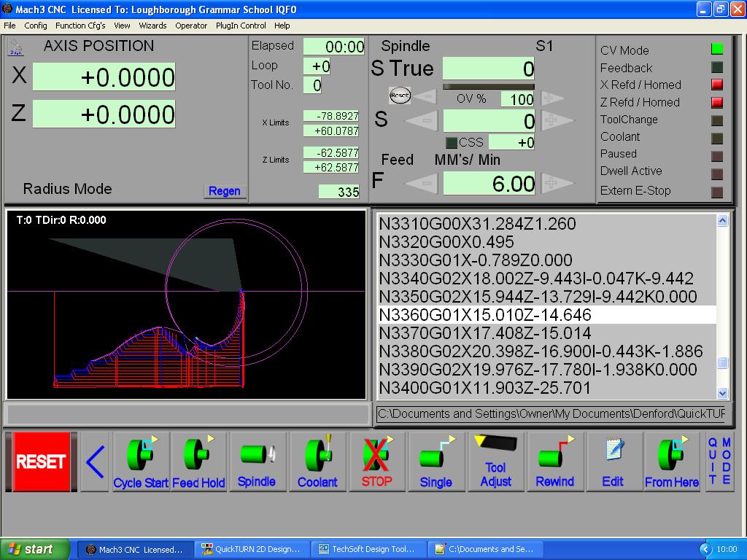Image resolution: width=747 pixels, height=560 pixels.
Task: Click the STOP icon with red X
Action: (x=376, y=462)
